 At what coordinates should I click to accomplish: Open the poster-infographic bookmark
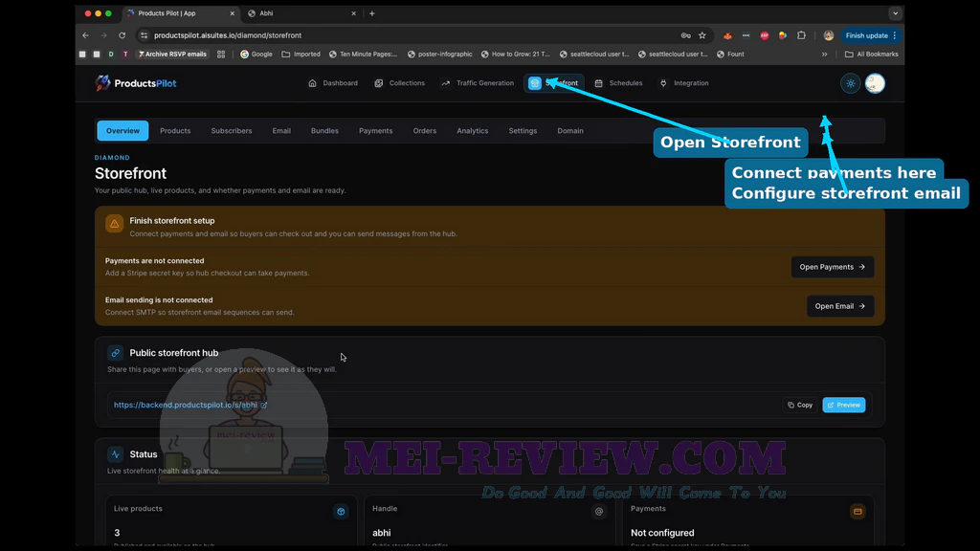click(440, 55)
